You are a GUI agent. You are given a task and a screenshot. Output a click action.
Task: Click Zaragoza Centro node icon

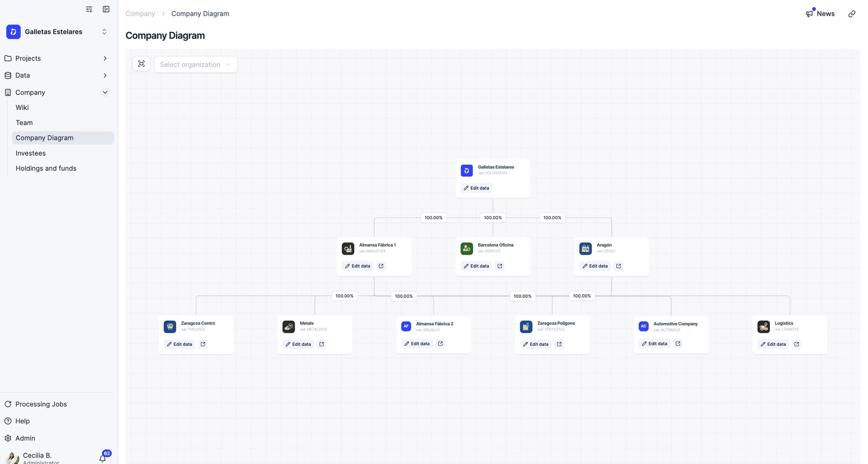click(x=170, y=327)
